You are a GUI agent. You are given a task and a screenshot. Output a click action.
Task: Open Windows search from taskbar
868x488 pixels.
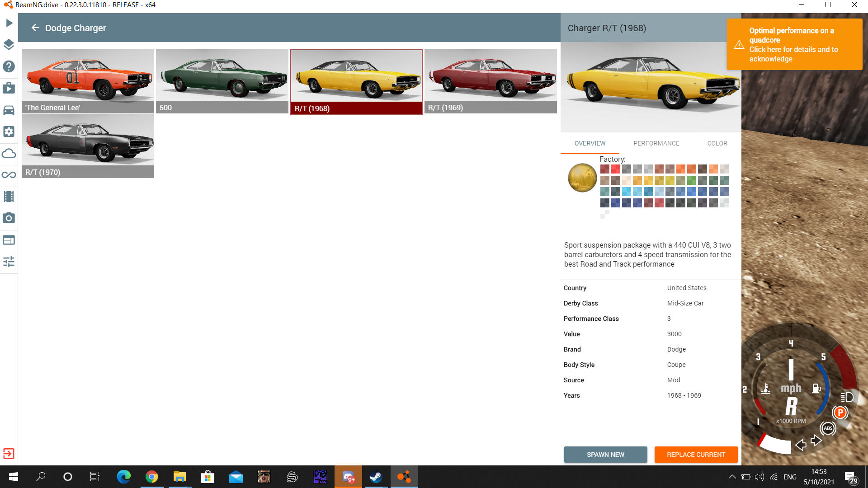pos(41,477)
